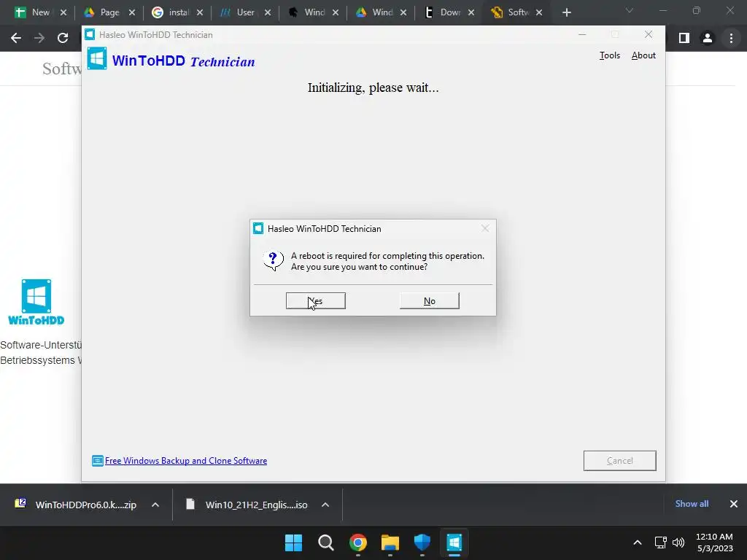The height and width of the screenshot is (560, 747).
Task: Go back in Chrome browser
Action: click(x=16, y=38)
